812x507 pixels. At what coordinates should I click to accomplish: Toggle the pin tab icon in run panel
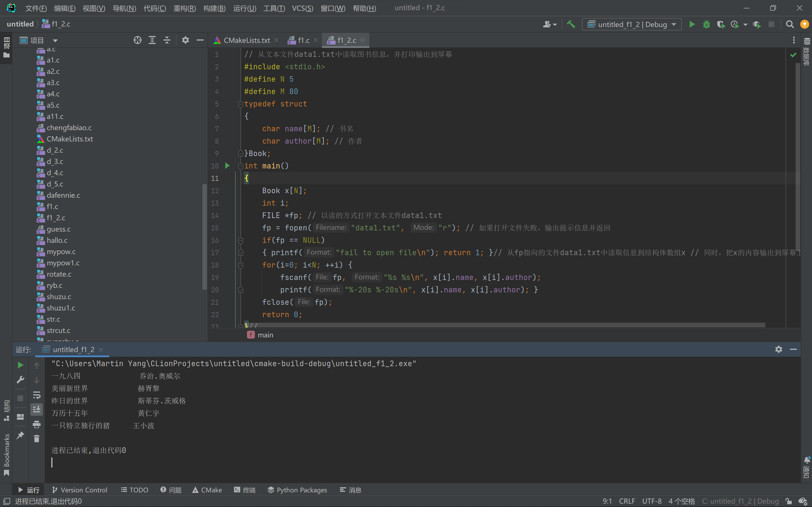pyautogui.click(x=20, y=435)
